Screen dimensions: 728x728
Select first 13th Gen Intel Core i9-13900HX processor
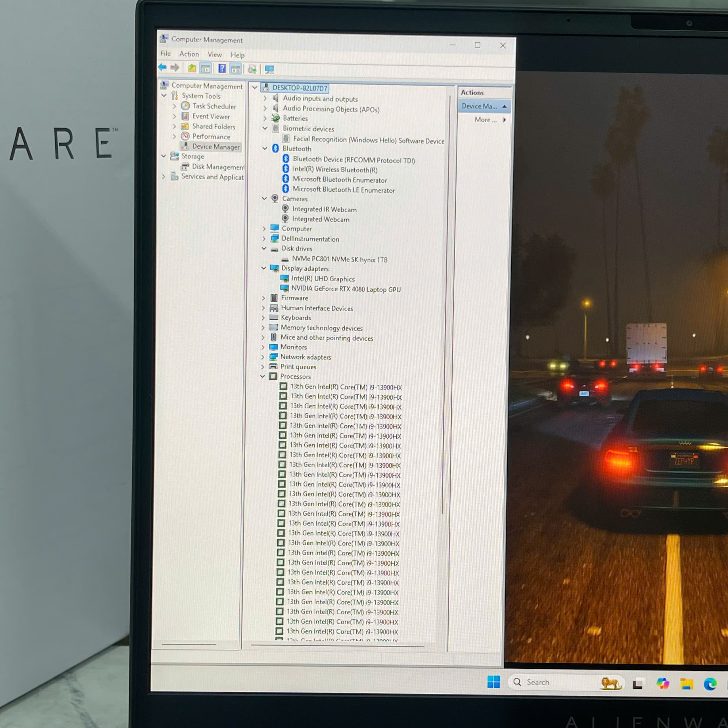coord(346,387)
